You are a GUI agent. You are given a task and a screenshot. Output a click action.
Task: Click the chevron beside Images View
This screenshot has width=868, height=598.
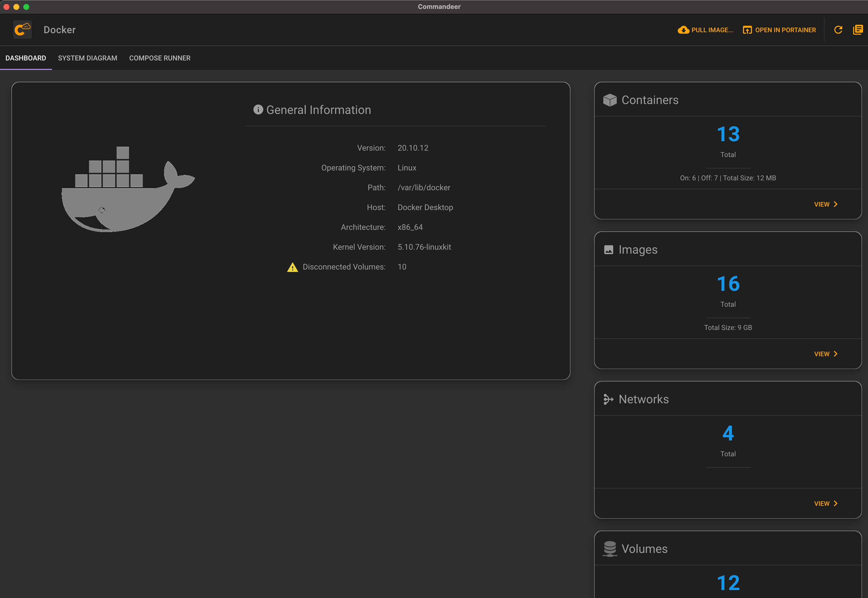[x=835, y=354]
